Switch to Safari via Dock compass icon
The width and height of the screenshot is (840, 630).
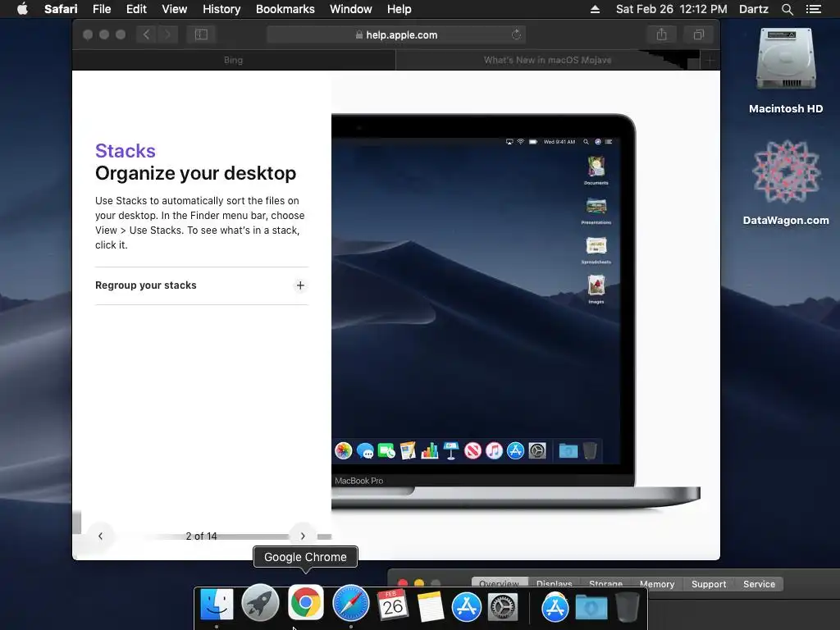click(x=351, y=603)
